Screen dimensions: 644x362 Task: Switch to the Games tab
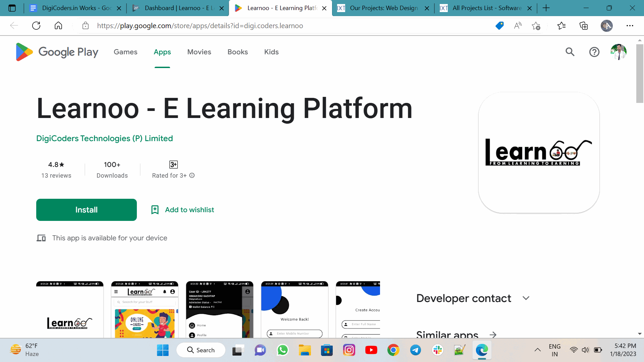coord(125,52)
